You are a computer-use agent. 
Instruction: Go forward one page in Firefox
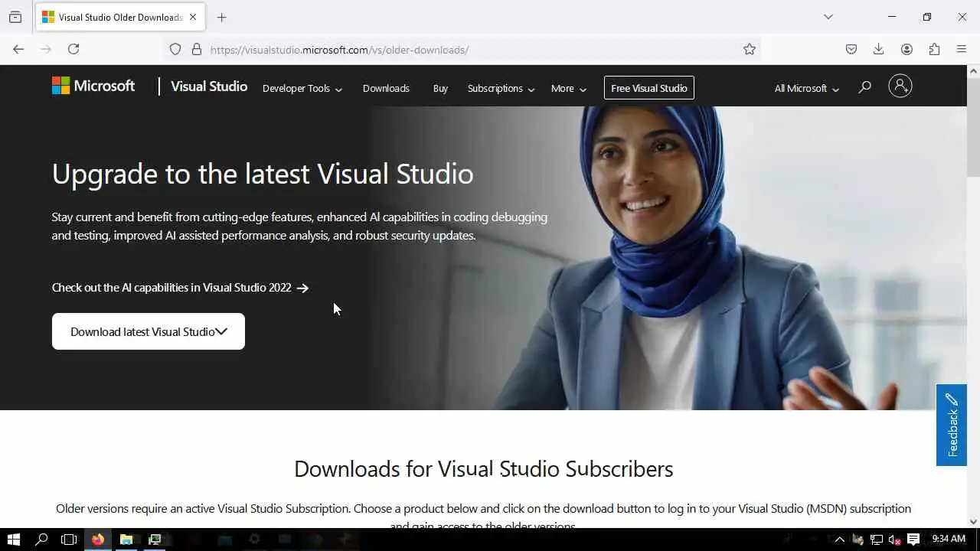click(46, 49)
